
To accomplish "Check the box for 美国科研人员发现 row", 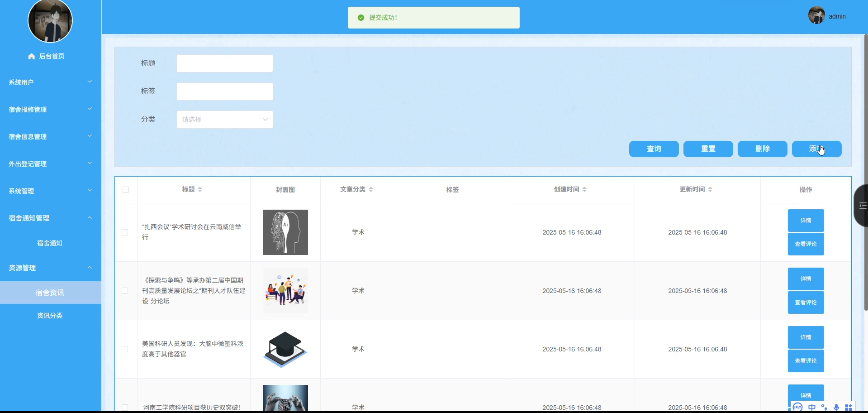I will pos(125,349).
